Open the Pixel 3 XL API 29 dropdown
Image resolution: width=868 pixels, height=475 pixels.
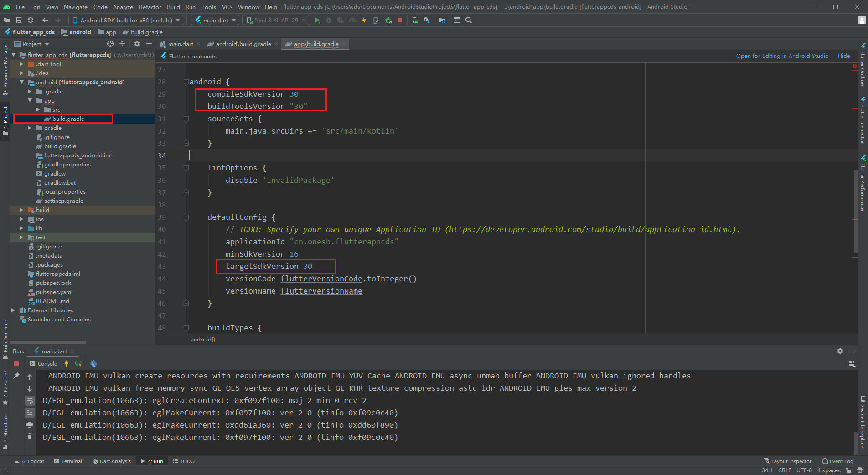276,20
